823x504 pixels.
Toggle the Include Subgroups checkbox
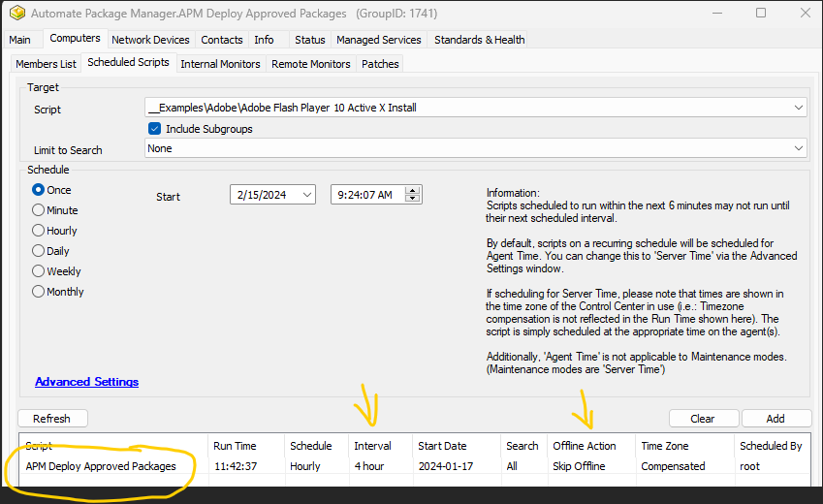point(154,129)
